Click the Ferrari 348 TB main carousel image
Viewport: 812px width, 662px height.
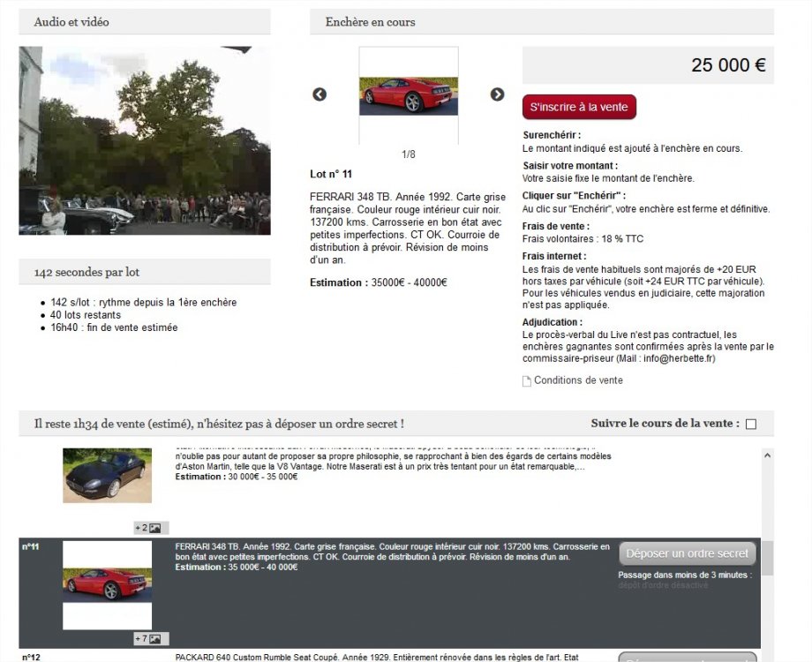click(x=409, y=96)
